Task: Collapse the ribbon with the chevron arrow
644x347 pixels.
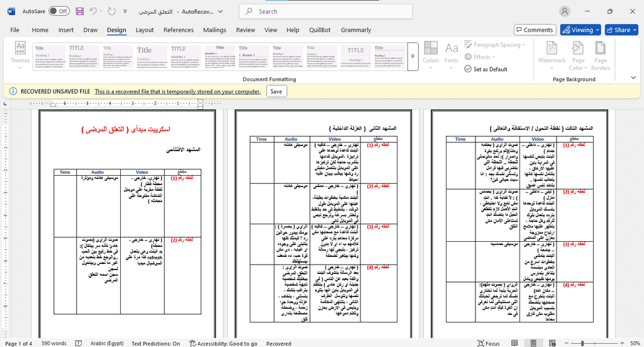Action: pyautogui.click(x=633, y=77)
